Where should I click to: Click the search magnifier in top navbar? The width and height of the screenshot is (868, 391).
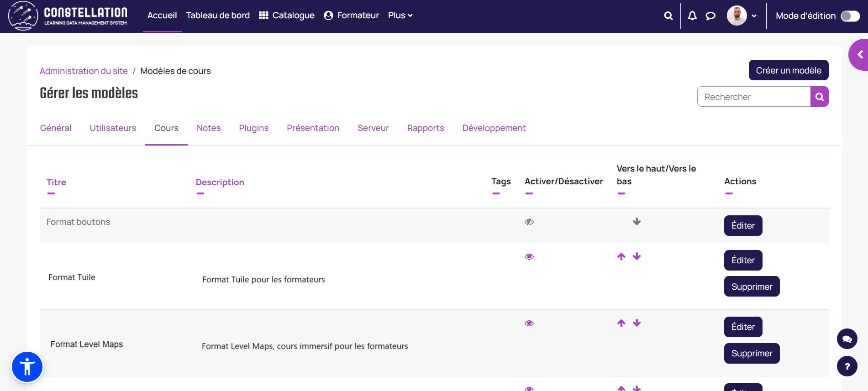pyautogui.click(x=668, y=16)
